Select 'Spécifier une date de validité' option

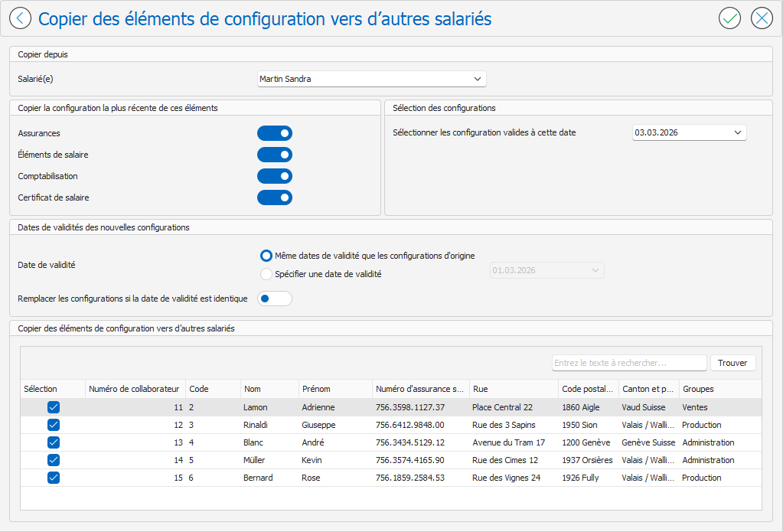(266, 274)
